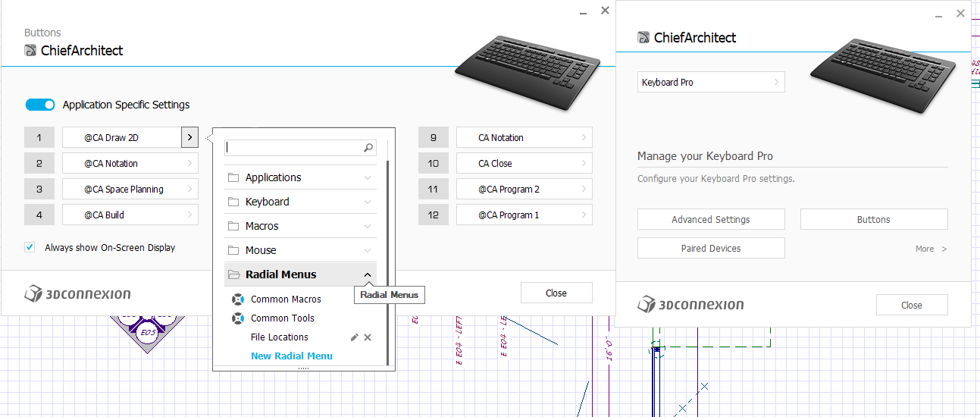The width and height of the screenshot is (980, 417).
Task: Open the Keyboard folder icon
Action: point(233,202)
